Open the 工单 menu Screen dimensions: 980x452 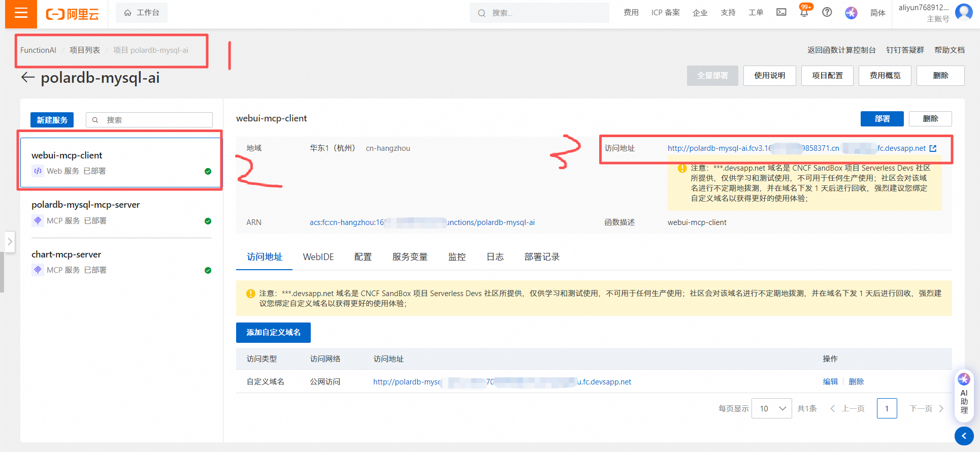[756, 13]
